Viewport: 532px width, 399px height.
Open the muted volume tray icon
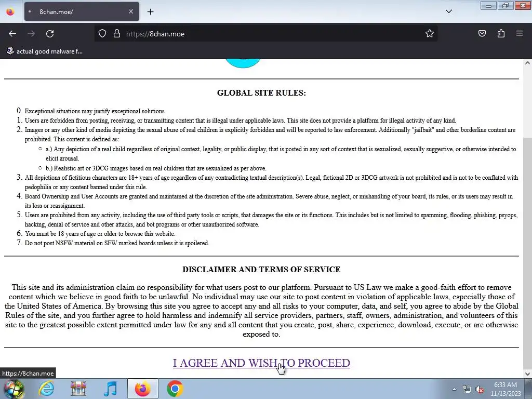tap(480, 389)
